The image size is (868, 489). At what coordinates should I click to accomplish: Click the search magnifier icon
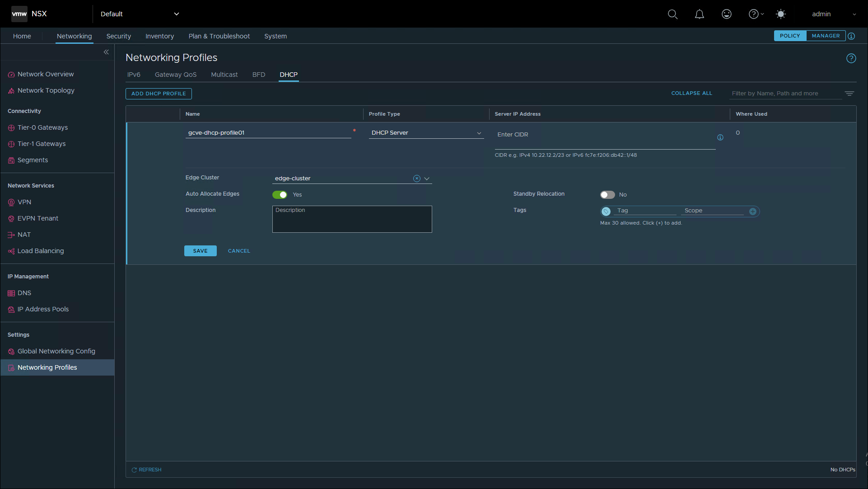tap(672, 14)
